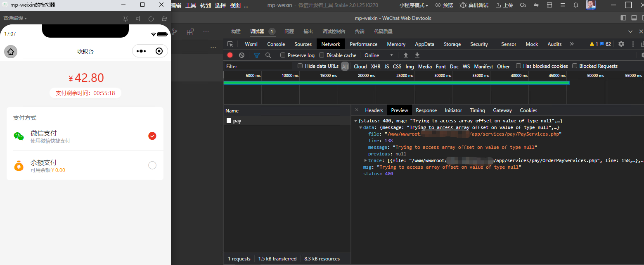The width and height of the screenshot is (644, 265).
Task: Pin the simulator window
Action: click(x=125, y=19)
